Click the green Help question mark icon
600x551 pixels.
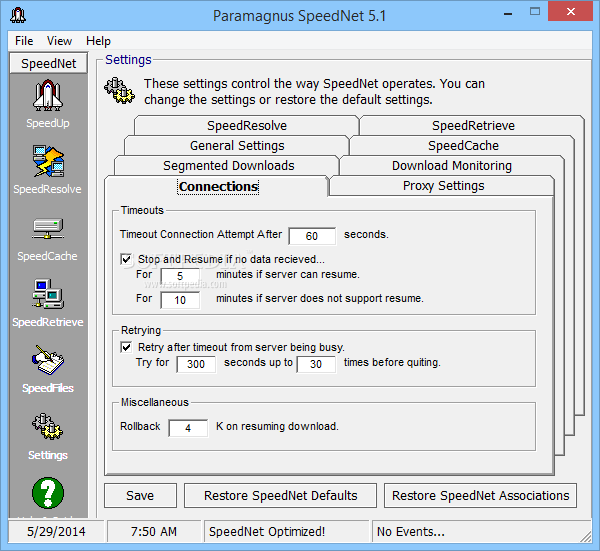[x=48, y=493]
